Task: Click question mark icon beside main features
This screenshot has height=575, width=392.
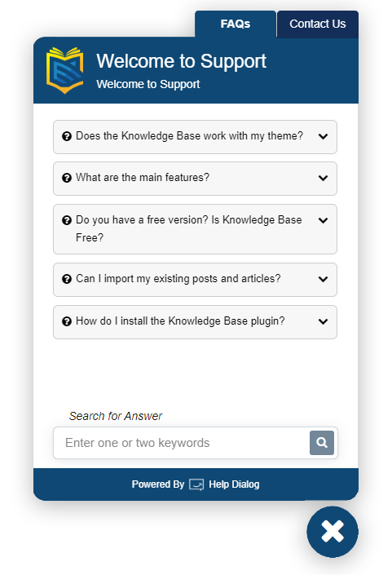Action: point(67,178)
